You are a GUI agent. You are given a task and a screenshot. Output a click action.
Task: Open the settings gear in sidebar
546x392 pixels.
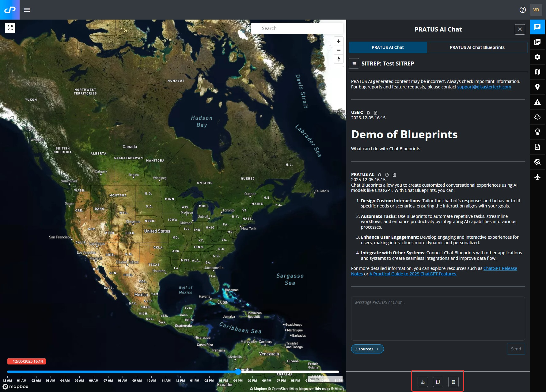pyautogui.click(x=537, y=57)
